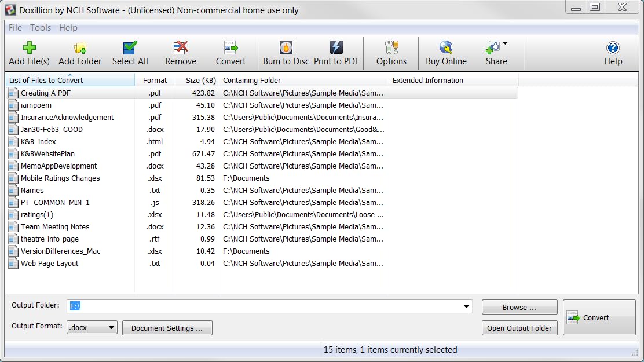Select the VersionDifferences_Mac file name

click(x=60, y=251)
